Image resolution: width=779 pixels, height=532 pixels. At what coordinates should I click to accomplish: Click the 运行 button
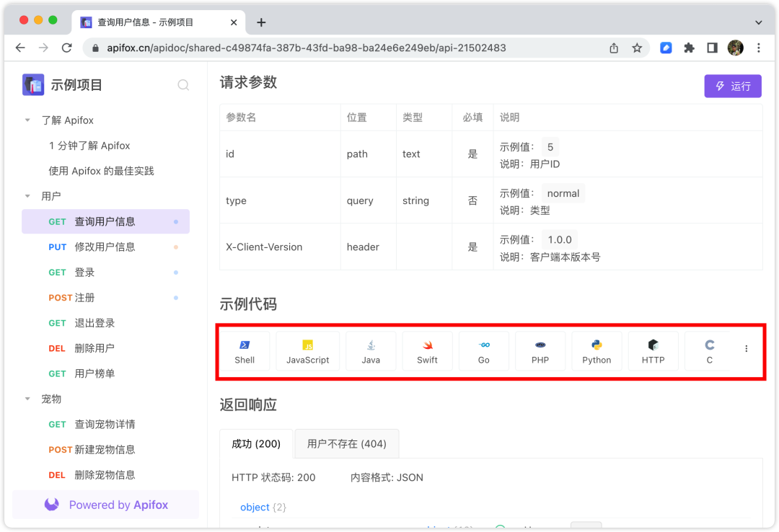tap(733, 86)
